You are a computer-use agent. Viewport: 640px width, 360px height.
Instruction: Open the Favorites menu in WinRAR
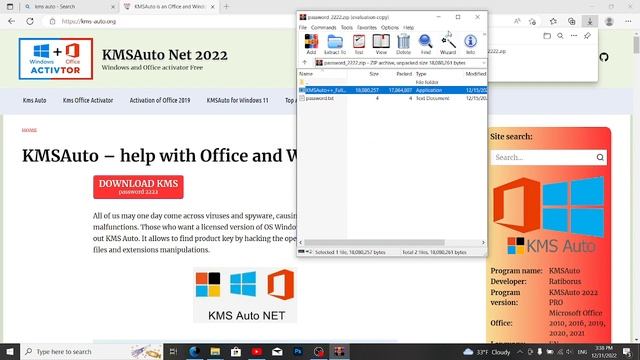point(367,27)
